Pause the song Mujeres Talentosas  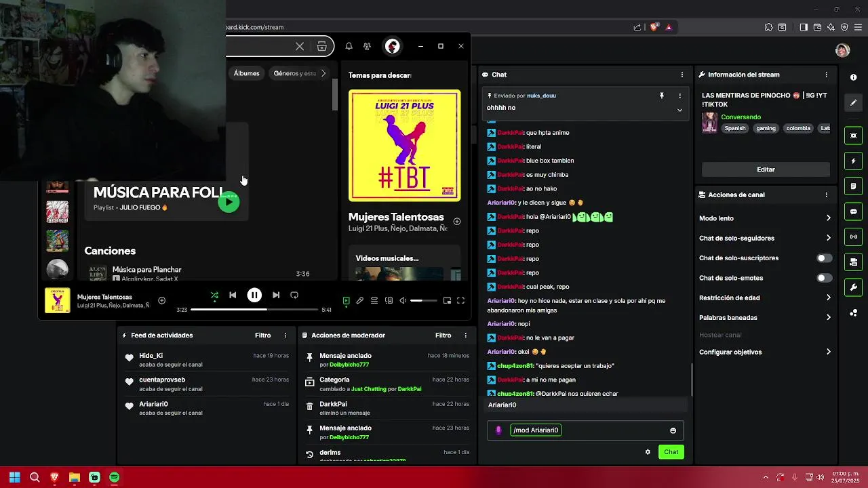(x=254, y=295)
